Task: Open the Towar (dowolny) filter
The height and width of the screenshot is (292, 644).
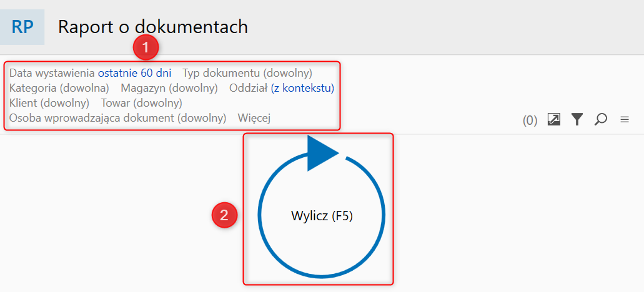Action: click(x=142, y=102)
